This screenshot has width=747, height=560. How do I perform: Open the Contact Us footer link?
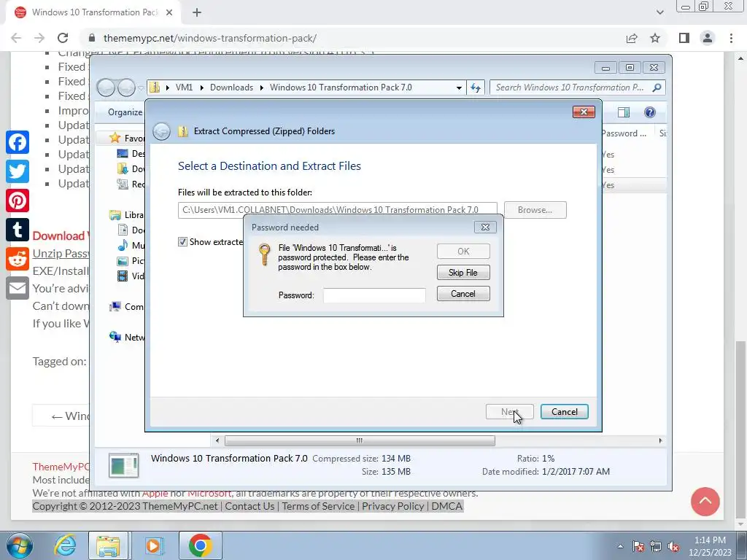(x=249, y=506)
